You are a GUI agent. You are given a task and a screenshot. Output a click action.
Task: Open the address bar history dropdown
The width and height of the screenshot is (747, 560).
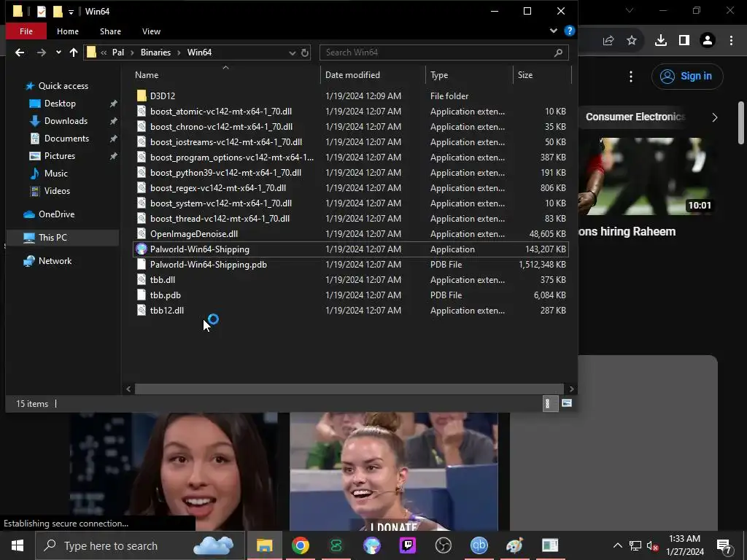292,52
